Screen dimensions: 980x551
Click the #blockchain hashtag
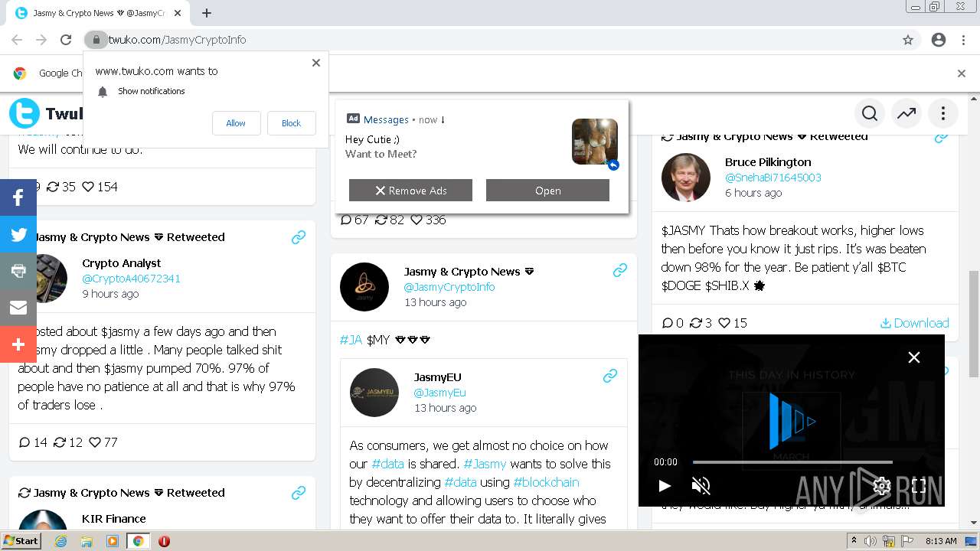tap(546, 482)
